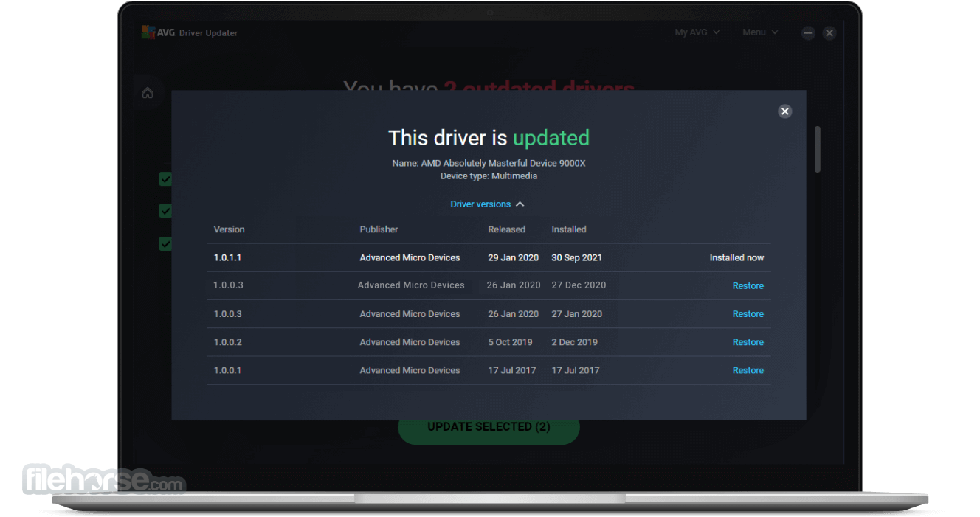Click the Publisher column header
This screenshot has width=980, height=517.
coord(379,229)
